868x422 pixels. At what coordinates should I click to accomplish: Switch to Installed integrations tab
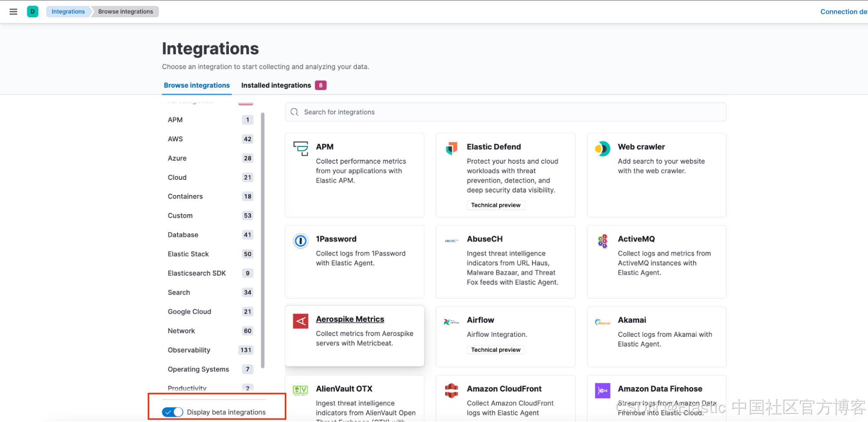[x=276, y=85]
